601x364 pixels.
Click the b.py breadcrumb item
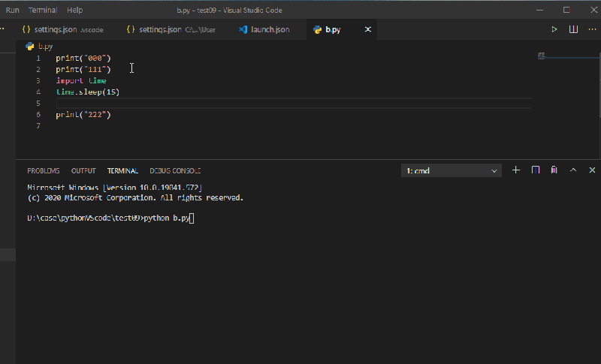coord(40,47)
